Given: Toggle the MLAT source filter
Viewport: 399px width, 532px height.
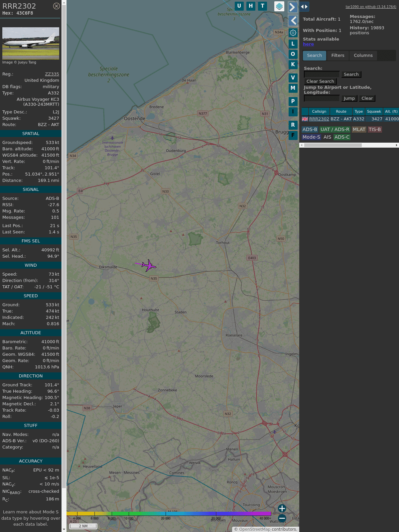Looking at the screenshot, I should [x=359, y=129].
